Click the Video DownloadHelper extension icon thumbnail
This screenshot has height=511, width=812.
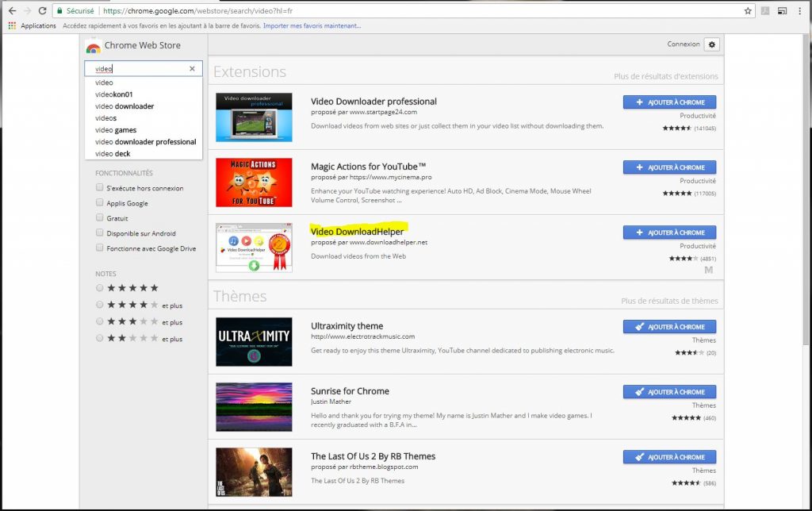(x=254, y=248)
